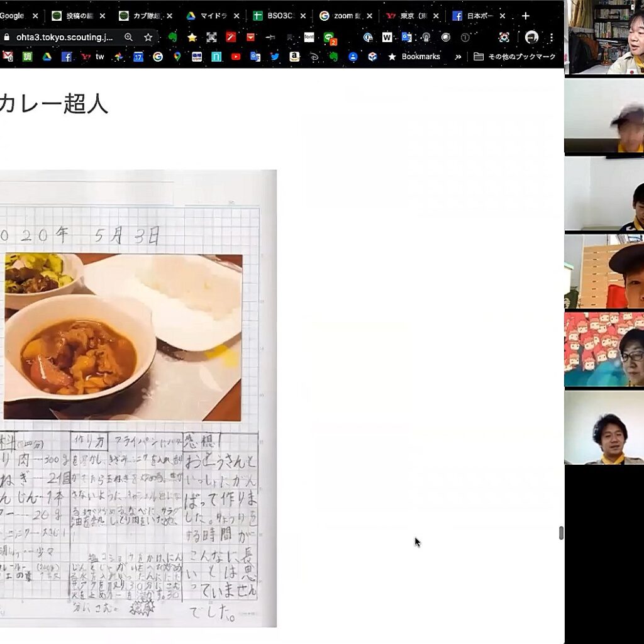This screenshot has width=644, height=644.
Task: Open the YouTube bookmark icon
Action: pyautogui.click(x=236, y=57)
